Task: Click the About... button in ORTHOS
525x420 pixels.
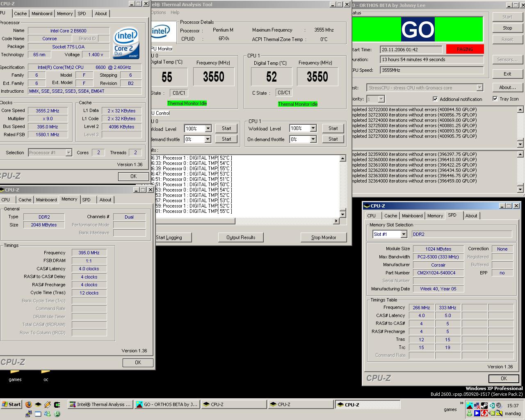Action: [507, 87]
